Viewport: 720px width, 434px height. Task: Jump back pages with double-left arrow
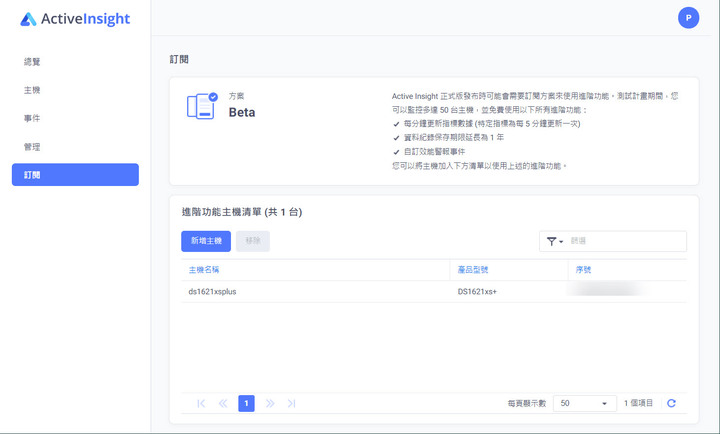(x=223, y=404)
